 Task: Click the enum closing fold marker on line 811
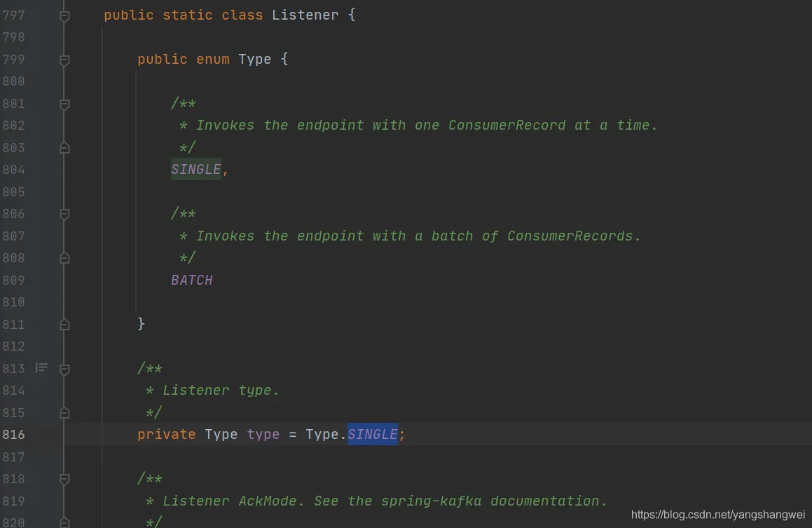[x=64, y=325]
